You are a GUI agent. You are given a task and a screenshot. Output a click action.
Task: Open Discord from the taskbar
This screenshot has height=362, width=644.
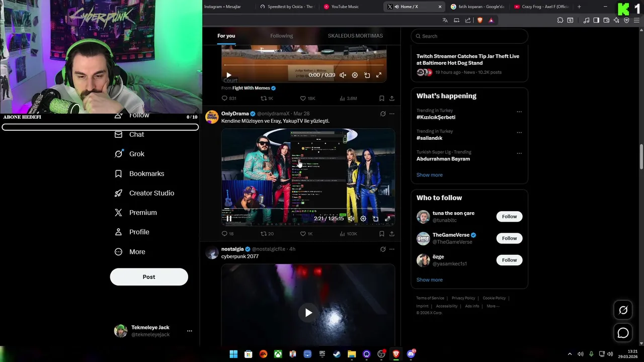point(411,354)
